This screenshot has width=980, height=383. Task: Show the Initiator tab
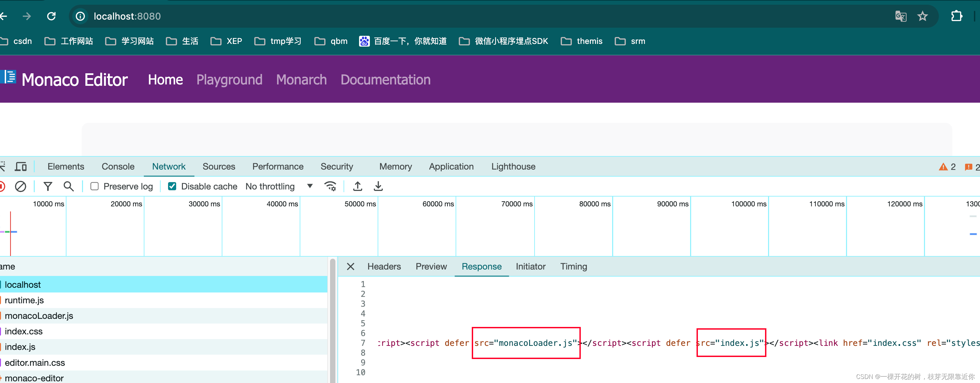[x=530, y=266]
